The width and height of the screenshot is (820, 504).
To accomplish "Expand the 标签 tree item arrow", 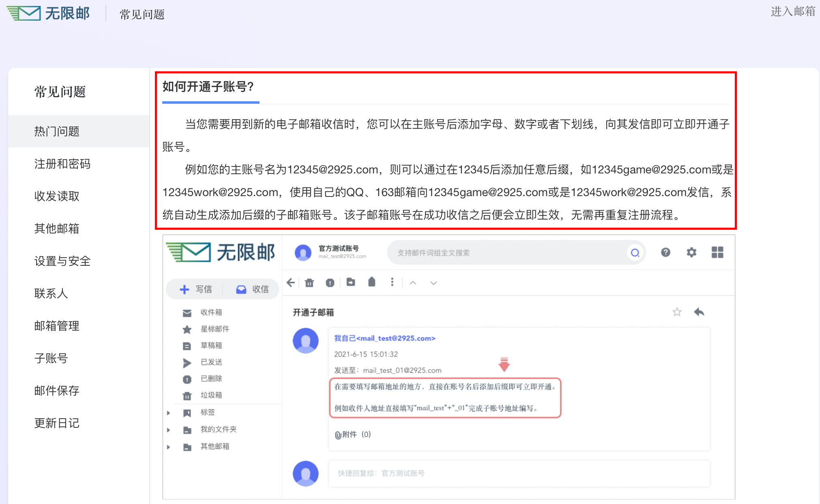I will pos(169,413).
